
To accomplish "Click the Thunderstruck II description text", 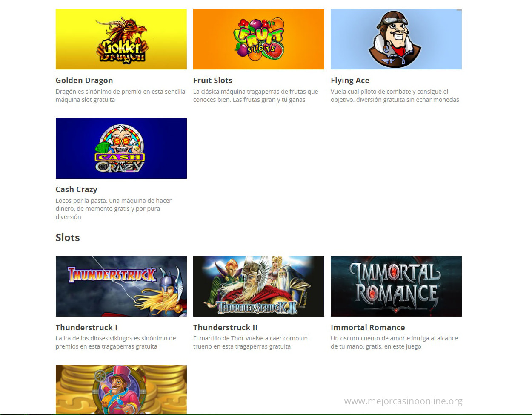I will (250, 343).
